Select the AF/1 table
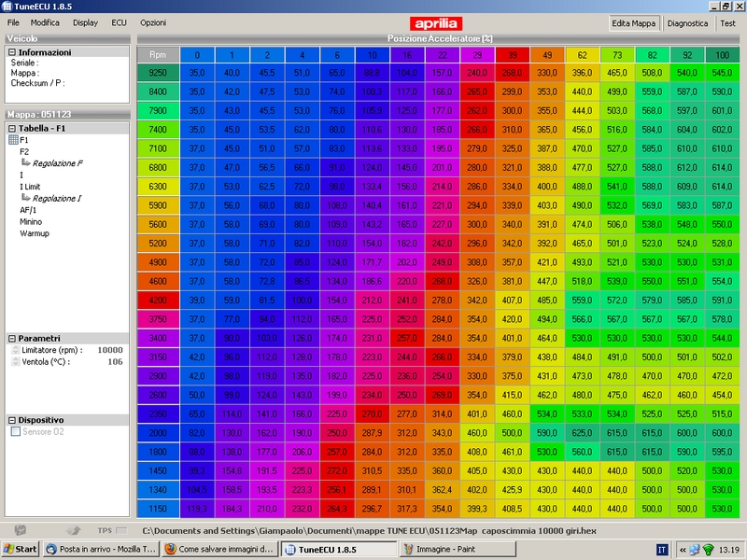747x560 pixels. (x=28, y=210)
